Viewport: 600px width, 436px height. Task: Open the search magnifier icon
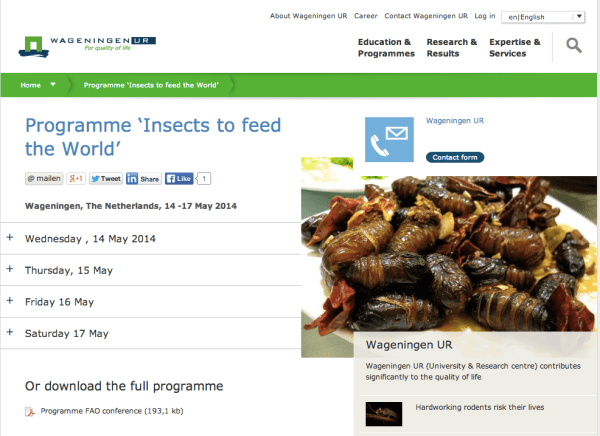[574, 46]
